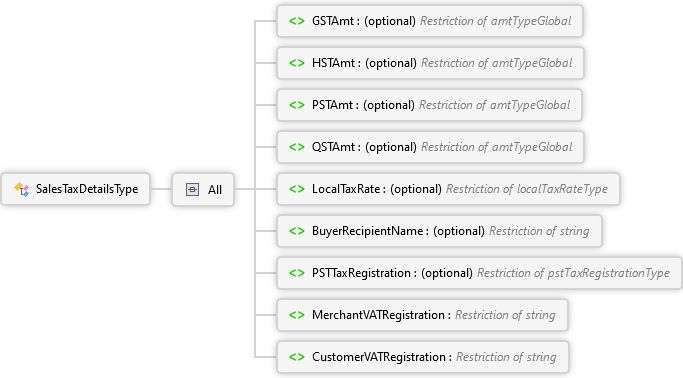Select the GSTAmt element name

coord(333,21)
